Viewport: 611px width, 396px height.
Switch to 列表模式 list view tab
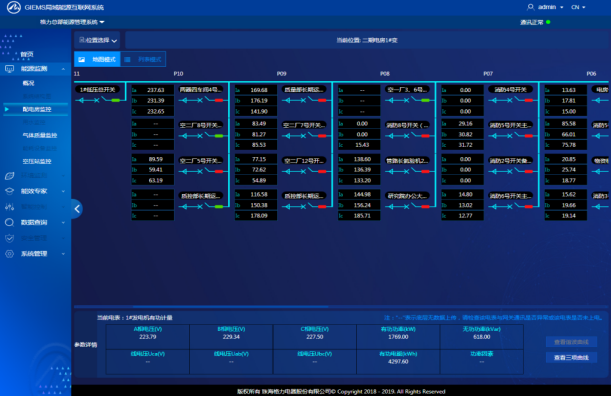coord(143,59)
